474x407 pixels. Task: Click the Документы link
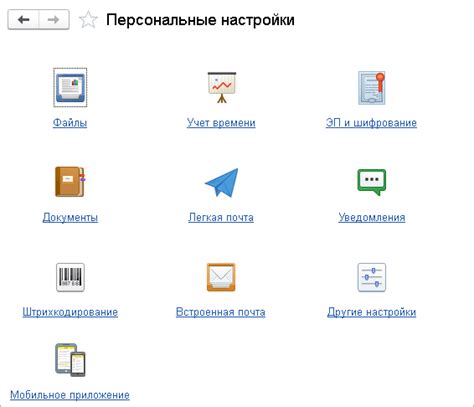click(x=70, y=217)
